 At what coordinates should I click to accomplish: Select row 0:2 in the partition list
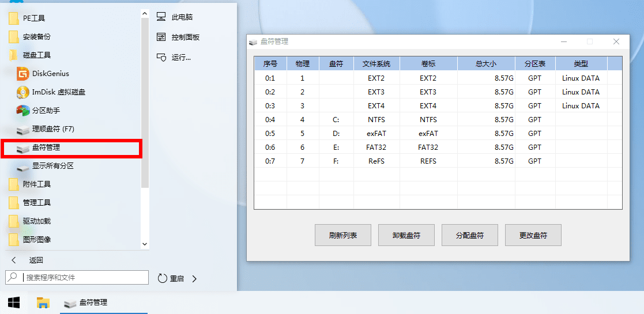pyautogui.click(x=438, y=92)
